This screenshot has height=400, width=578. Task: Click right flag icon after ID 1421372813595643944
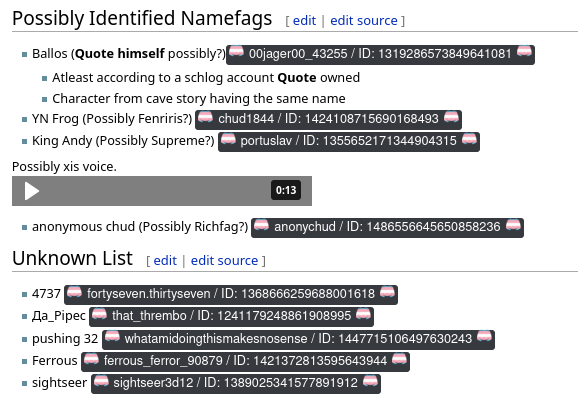[399, 358]
